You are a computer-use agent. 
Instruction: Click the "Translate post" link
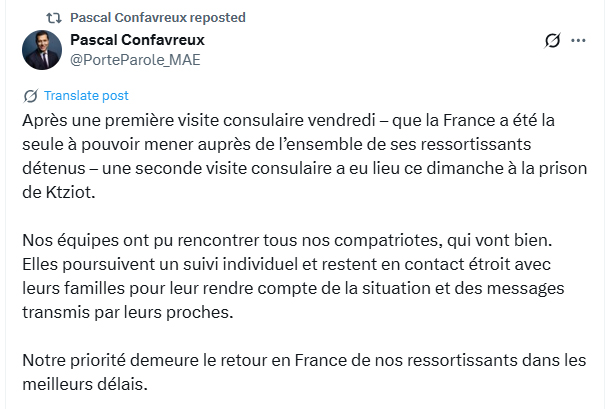click(x=87, y=96)
